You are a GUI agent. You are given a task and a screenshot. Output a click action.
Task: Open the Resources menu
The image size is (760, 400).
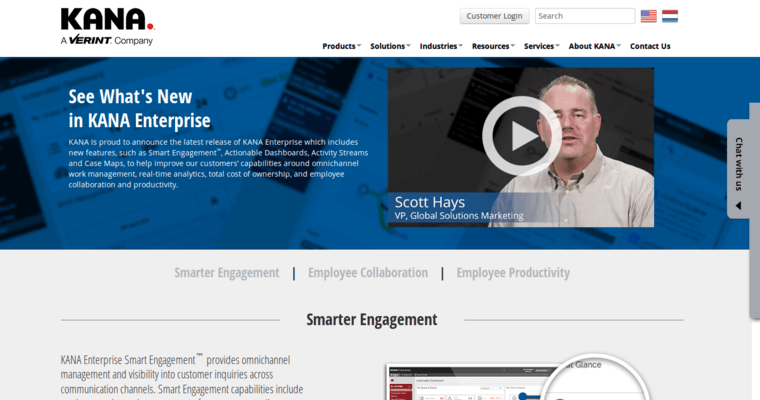coord(493,46)
